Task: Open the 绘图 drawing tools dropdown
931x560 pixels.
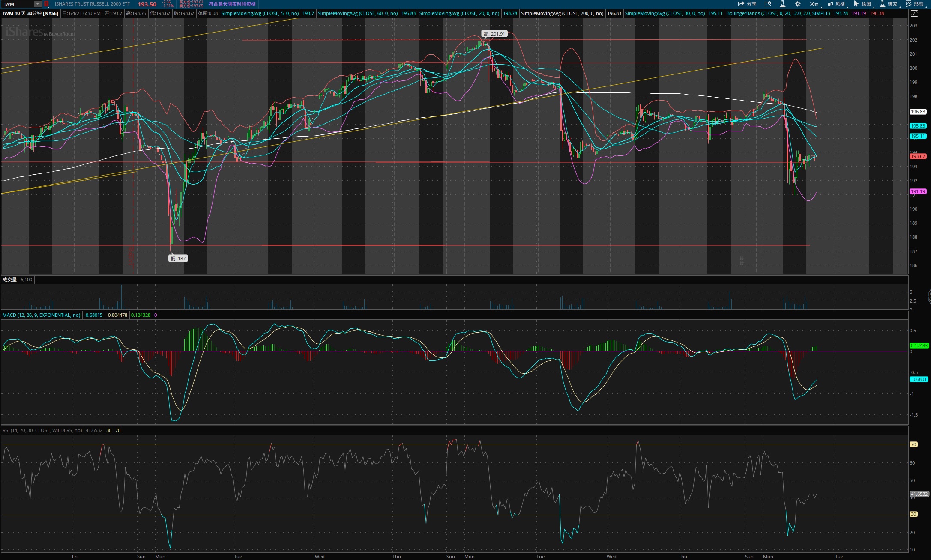Action: [862, 4]
